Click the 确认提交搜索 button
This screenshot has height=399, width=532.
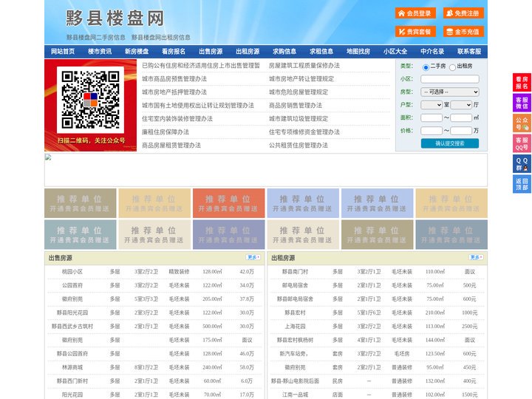pos(450,143)
